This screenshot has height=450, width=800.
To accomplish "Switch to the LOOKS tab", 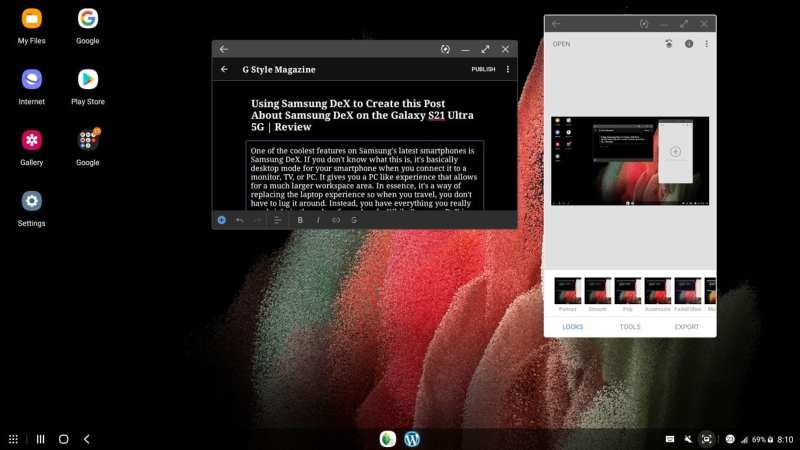I will tap(572, 327).
